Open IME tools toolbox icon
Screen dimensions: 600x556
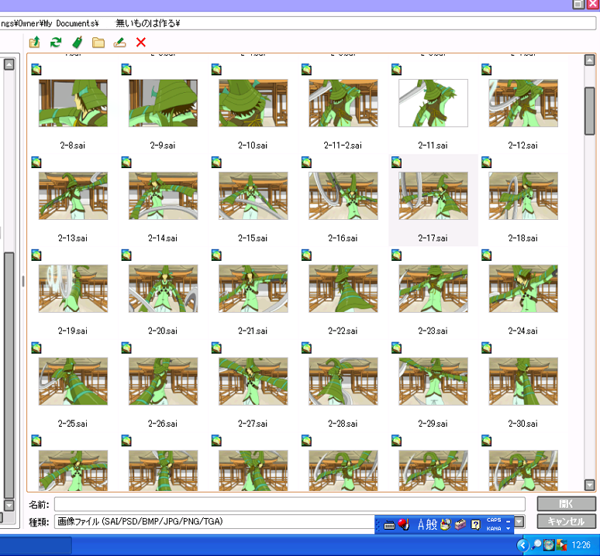tap(460, 524)
